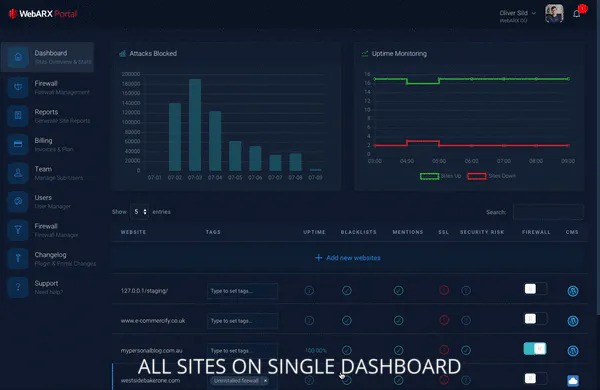The width and height of the screenshot is (600, 390).
Task: Click the red SSL icon for 127.0.0.1/staging/
Action: 444,290
